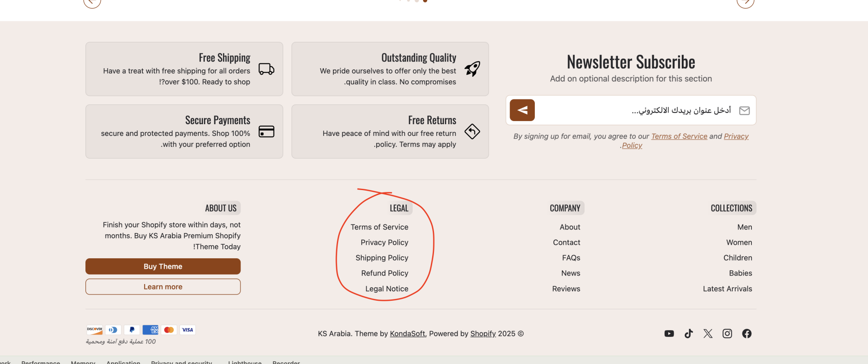868x364 pixels.
Task: Go to the Contact page link
Action: click(x=566, y=243)
